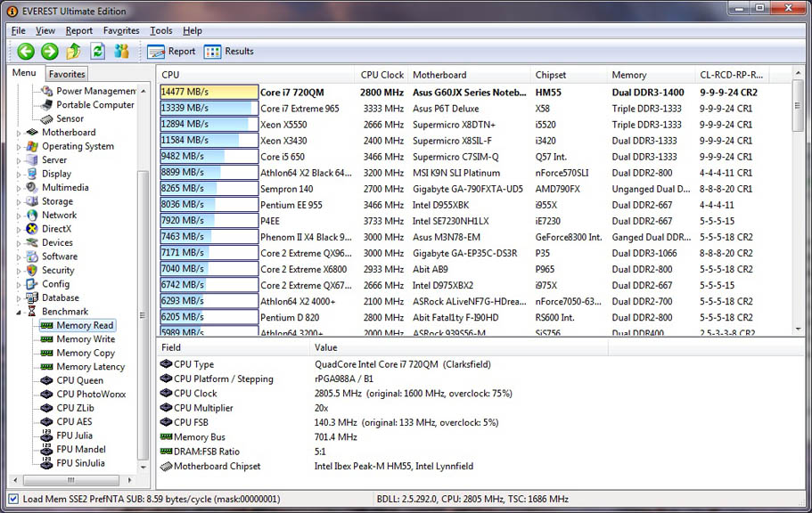The width and height of the screenshot is (812, 513).
Task: Select the FPU Julia benchmark
Action: click(x=75, y=436)
